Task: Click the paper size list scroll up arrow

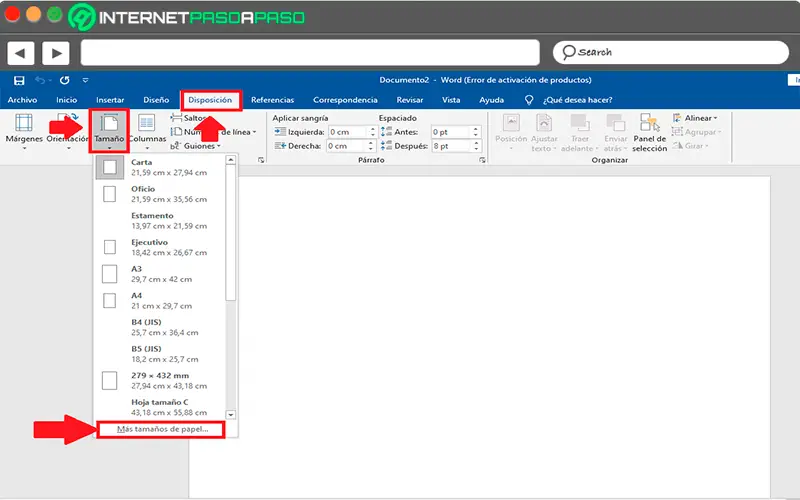Action: (231, 160)
